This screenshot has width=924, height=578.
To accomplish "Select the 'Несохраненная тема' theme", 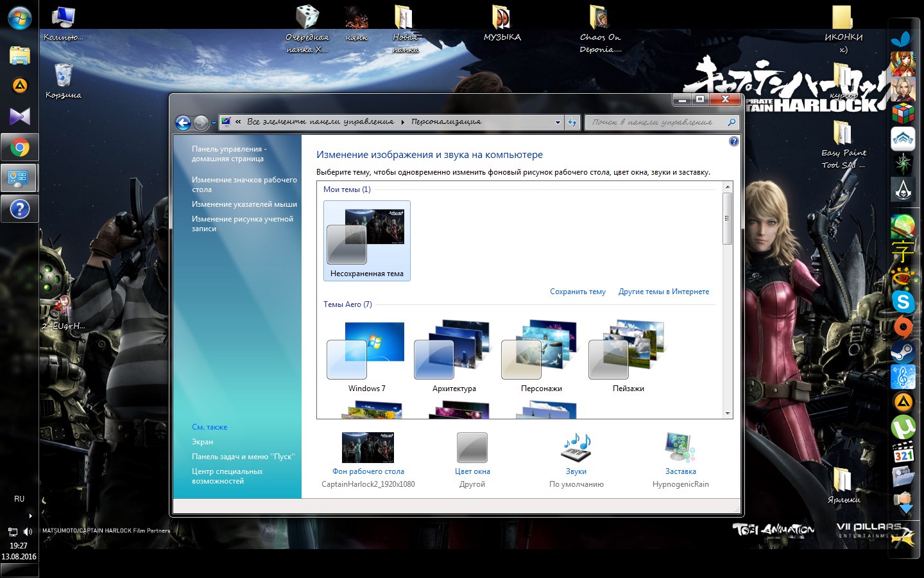I will click(367, 241).
